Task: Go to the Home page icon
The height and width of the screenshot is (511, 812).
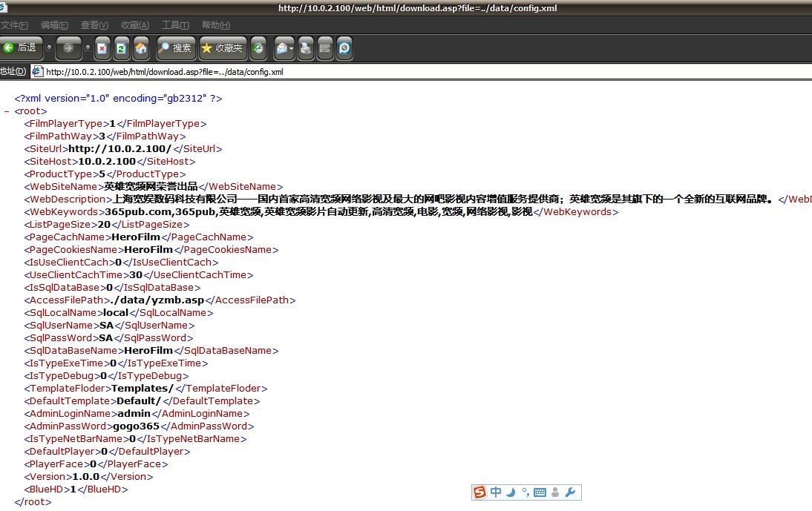Action: coord(140,48)
